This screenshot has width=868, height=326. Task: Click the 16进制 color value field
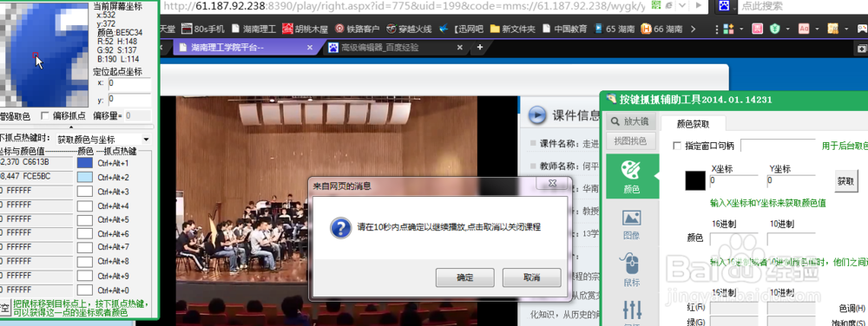(x=734, y=238)
